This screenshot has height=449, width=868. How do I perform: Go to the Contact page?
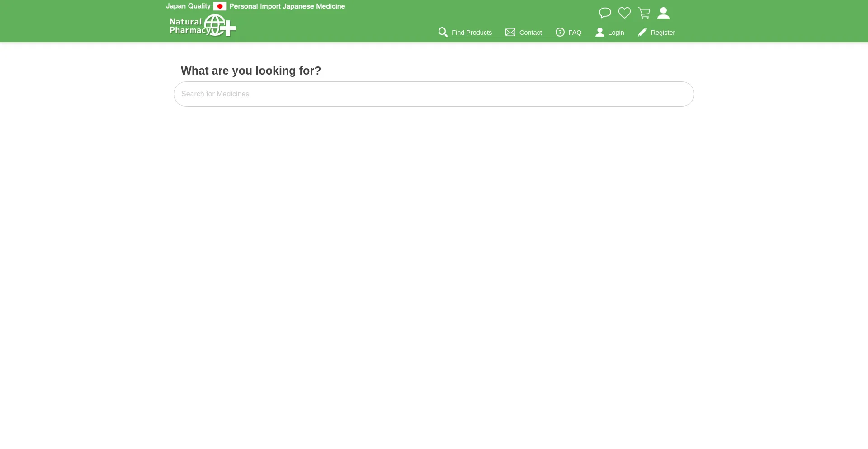[530, 33]
